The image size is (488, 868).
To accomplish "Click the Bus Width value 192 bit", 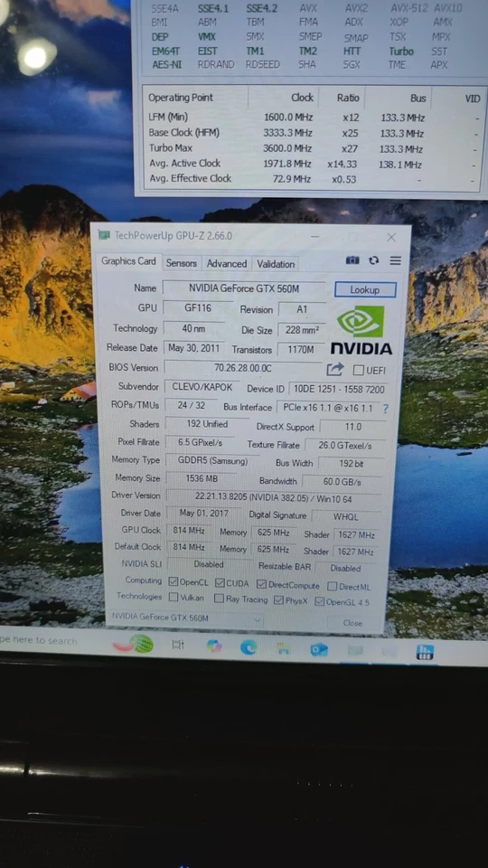I will [x=352, y=463].
